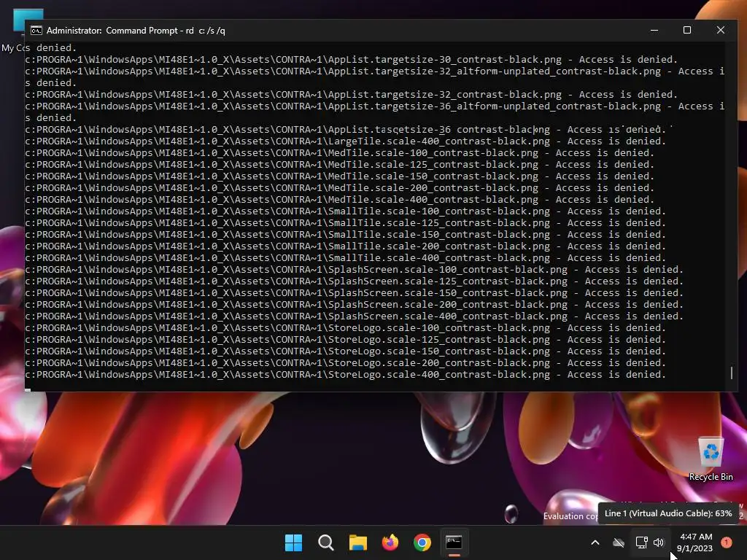This screenshot has height=560, width=747.
Task: Open the Windows Start menu
Action: [x=293, y=542]
